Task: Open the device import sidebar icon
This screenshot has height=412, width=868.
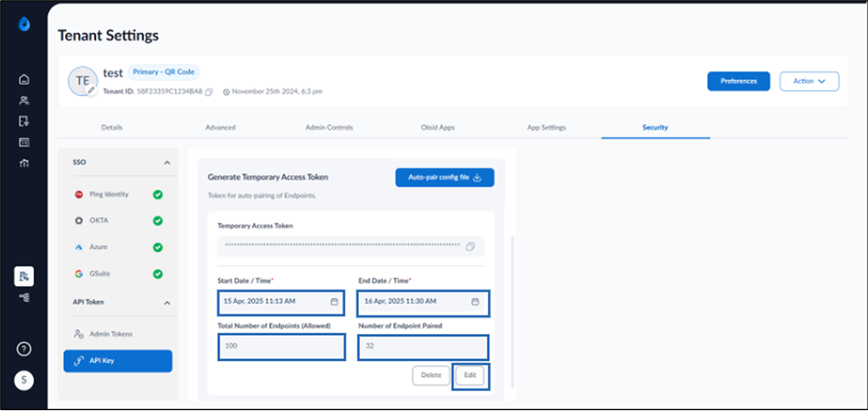Action: click(x=24, y=121)
